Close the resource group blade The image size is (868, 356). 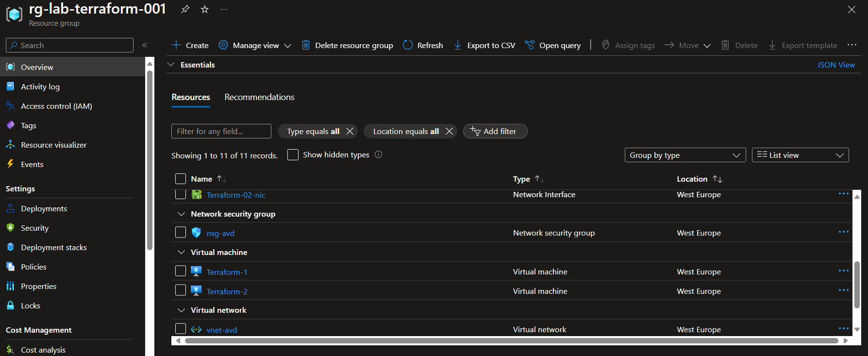click(x=851, y=10)
